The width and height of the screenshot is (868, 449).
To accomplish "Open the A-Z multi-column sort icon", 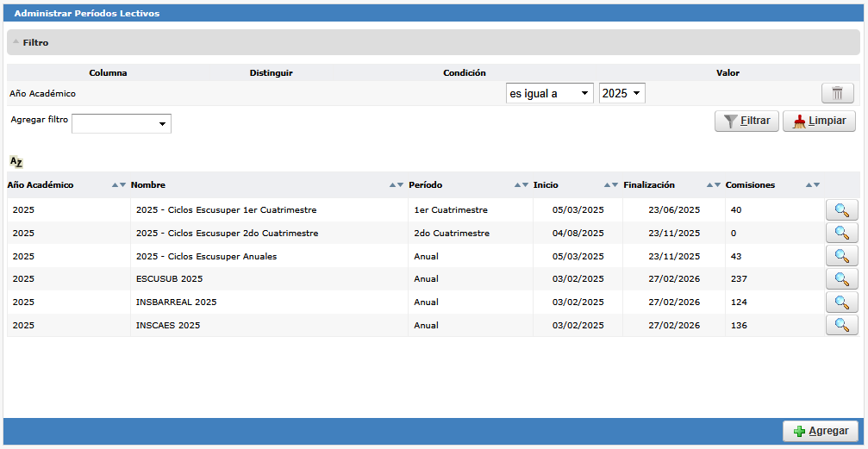I will point(16,162).
